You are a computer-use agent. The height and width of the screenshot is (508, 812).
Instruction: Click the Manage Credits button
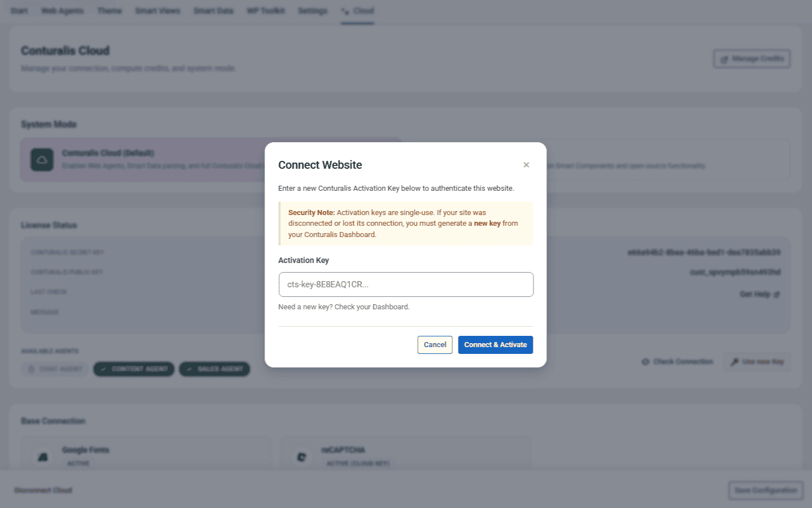click(x=752, y=59)
